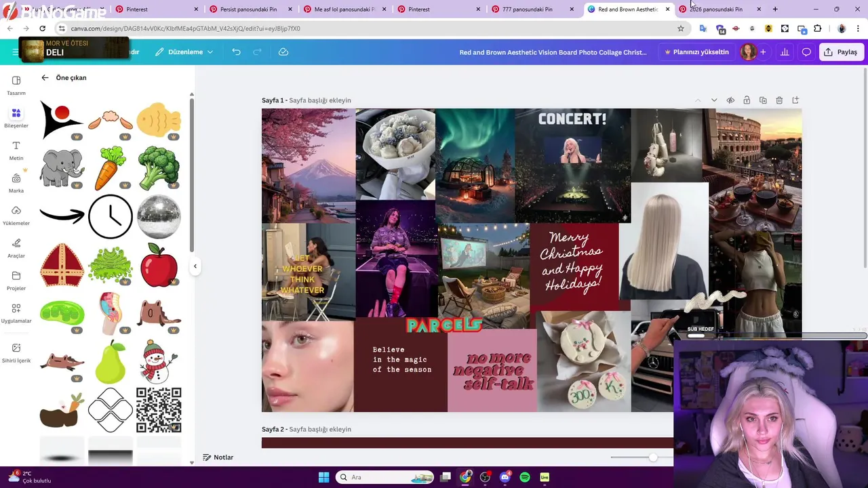
Task: Add the broccoli graphic
Action: click(159, 168)
